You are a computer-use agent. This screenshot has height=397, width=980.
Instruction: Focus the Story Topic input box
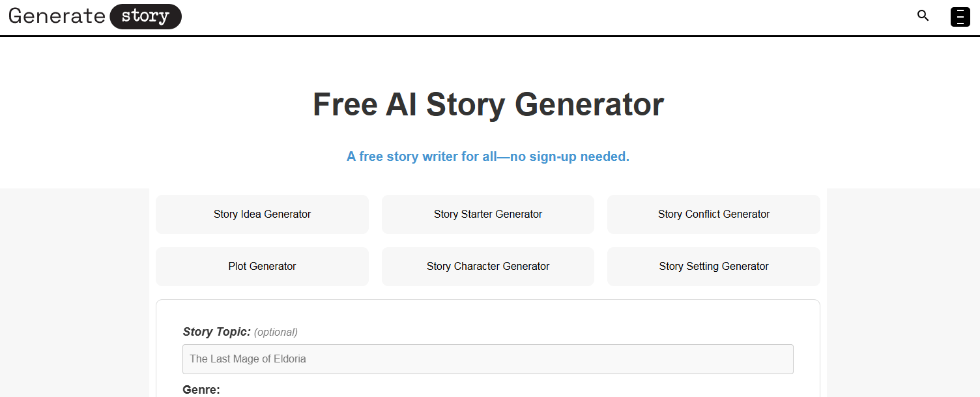point(487,359)
